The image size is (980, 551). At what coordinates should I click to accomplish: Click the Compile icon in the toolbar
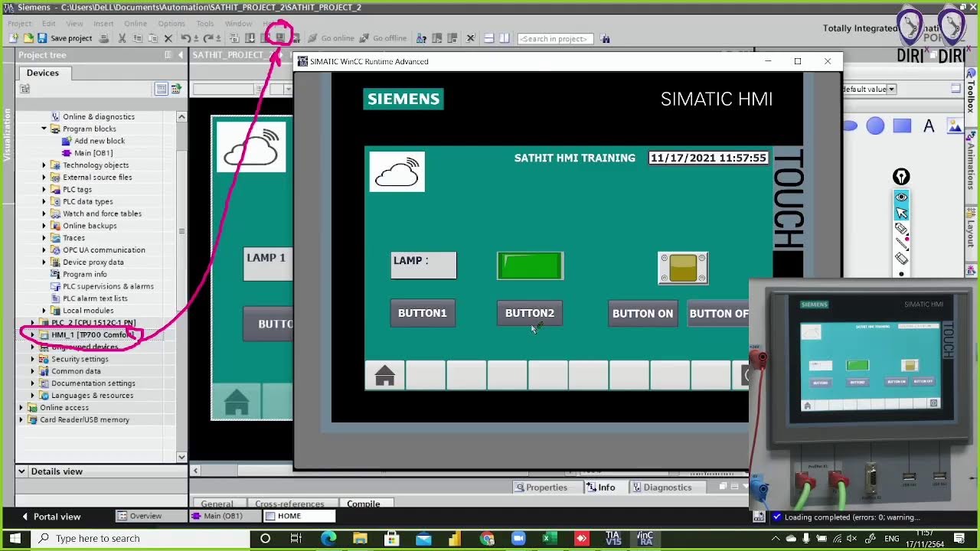(234, 38)
